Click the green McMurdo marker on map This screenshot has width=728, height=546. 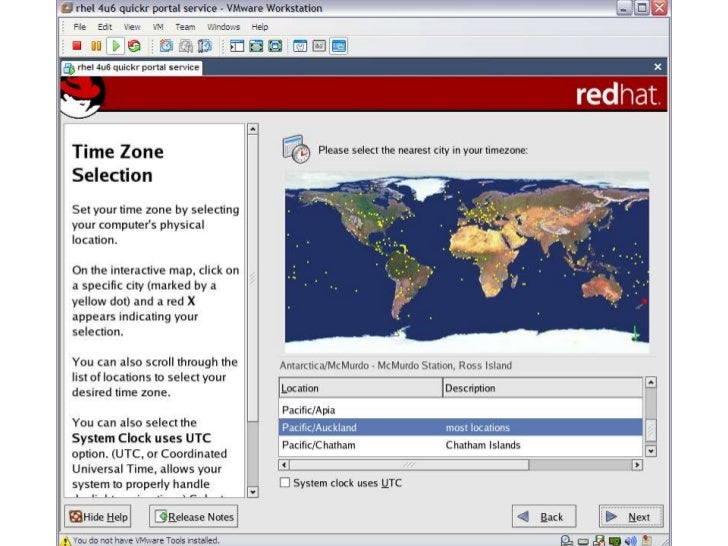click(x=635, y=334)
